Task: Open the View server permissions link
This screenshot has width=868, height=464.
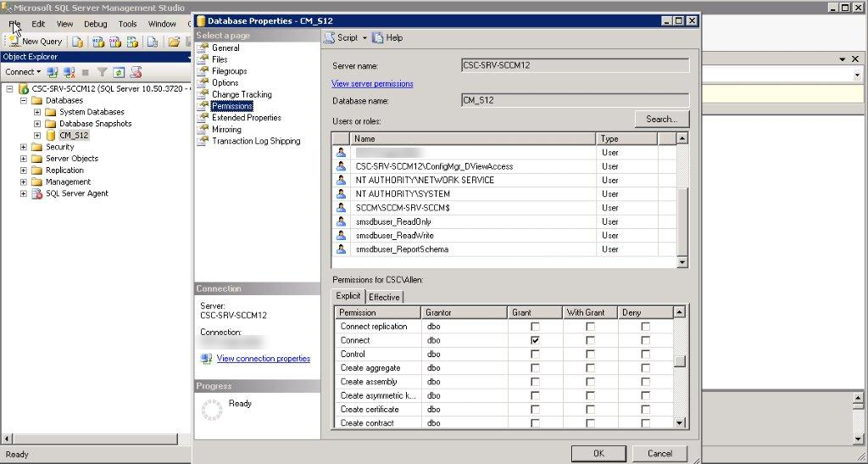Action: (372, 84)
